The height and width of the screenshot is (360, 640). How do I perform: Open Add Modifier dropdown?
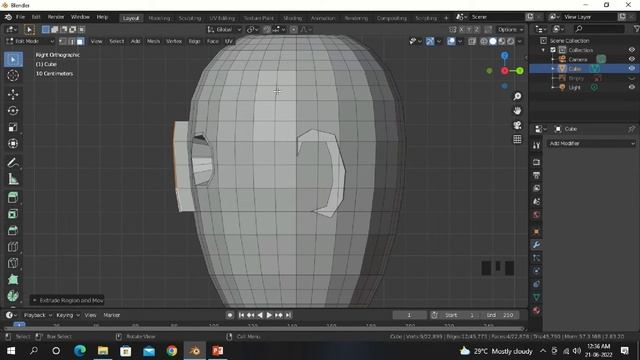coord(591,144)
